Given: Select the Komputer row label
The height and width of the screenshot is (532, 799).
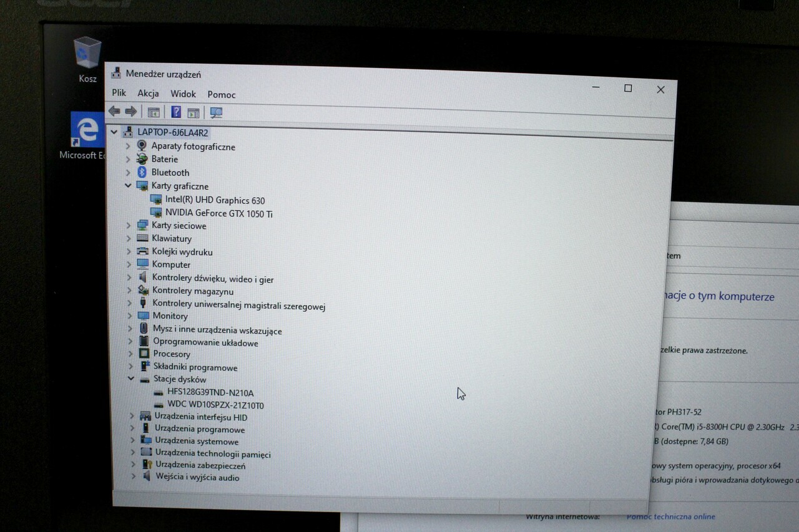Looking at the screenshot, I should (171, 264).
